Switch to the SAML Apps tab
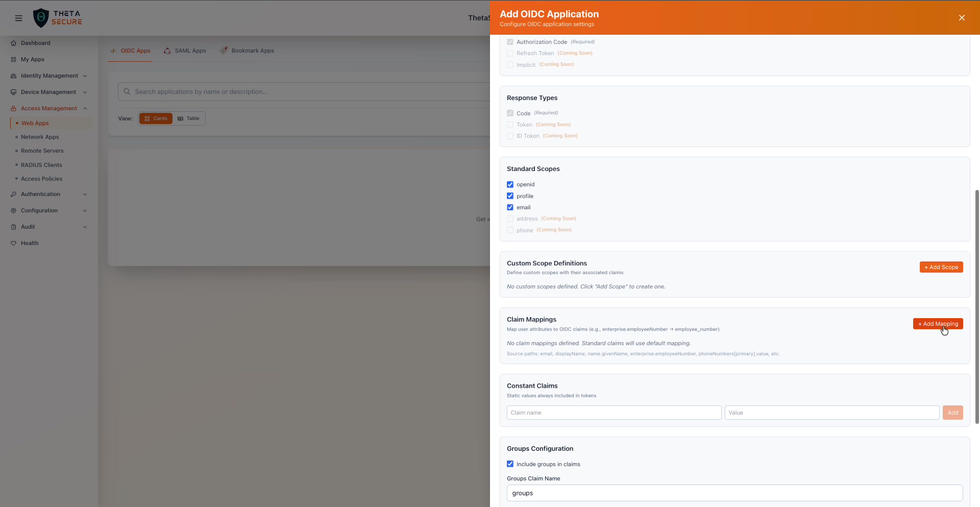This screenshot has width=980, height=507. (x=190, y=50)
